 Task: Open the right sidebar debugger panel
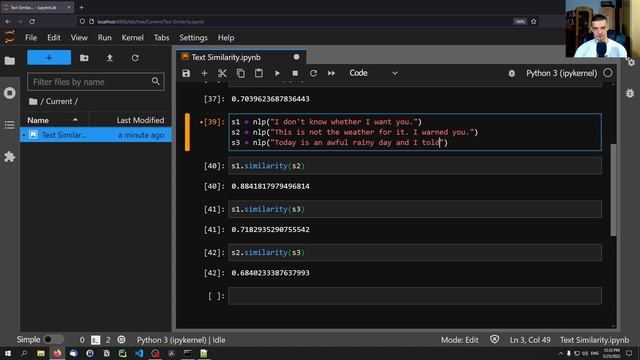point(630,93)
